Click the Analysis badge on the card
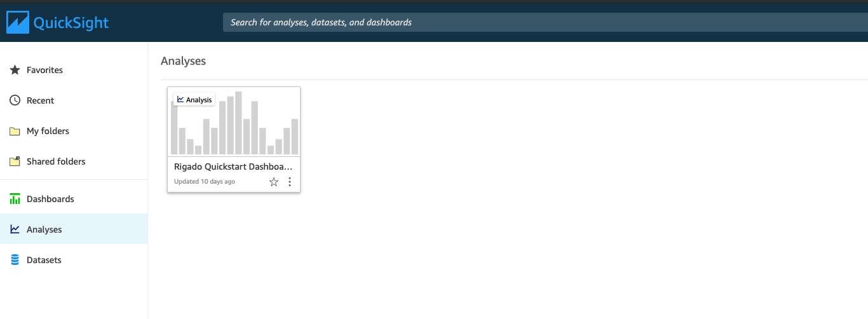This screenshot has height=319, width=868. click(x=194, y=100)
